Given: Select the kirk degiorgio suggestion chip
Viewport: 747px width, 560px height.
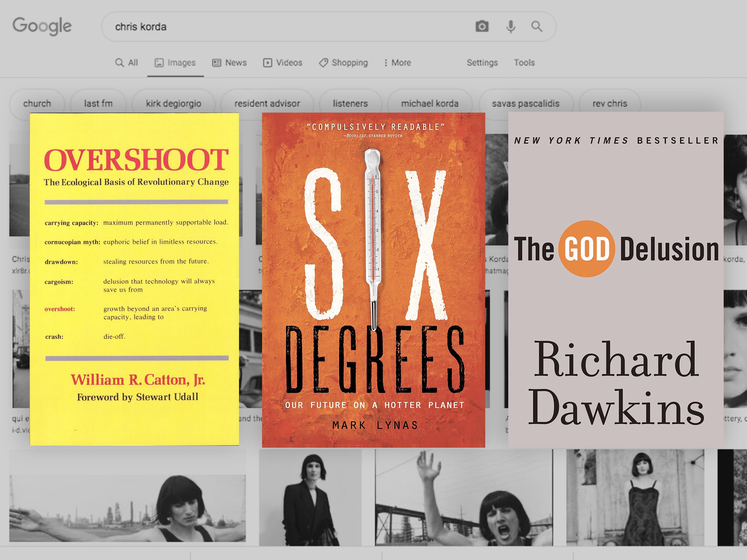Looking at the screenshot, I should coord(174,103).
